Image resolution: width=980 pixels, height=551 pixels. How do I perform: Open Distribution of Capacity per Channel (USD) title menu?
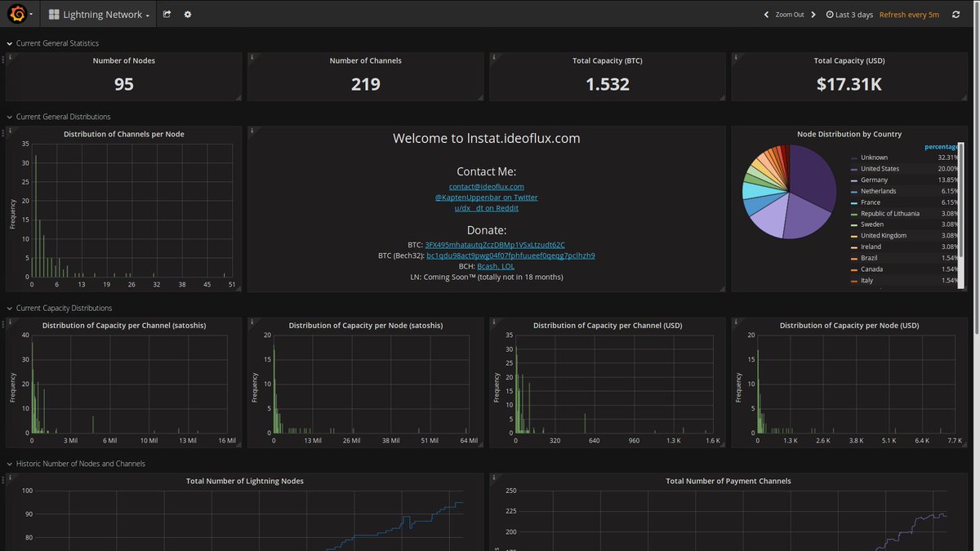tap(608, 325)
